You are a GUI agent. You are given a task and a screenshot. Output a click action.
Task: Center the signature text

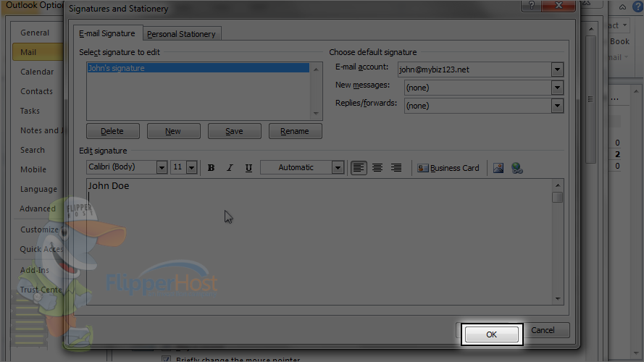tap(377, 167)
